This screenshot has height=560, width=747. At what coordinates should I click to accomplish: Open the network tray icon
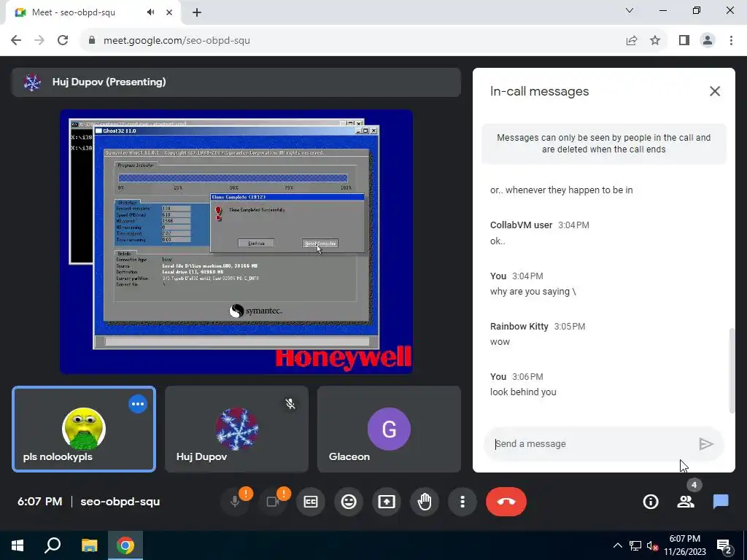[x=635, y=545]
